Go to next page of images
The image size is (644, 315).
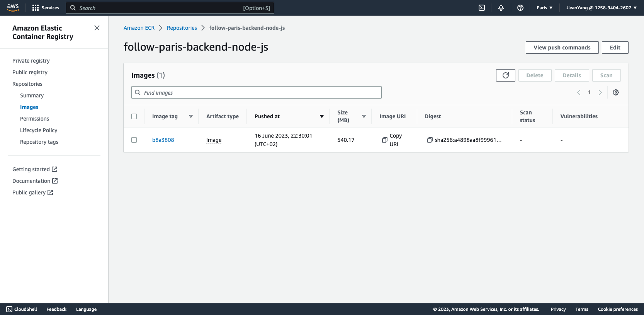click(600, 92)
